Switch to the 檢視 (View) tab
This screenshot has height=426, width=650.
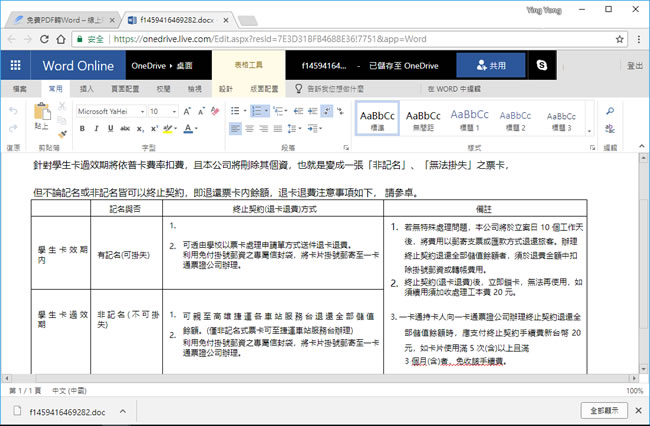[194, 89]
